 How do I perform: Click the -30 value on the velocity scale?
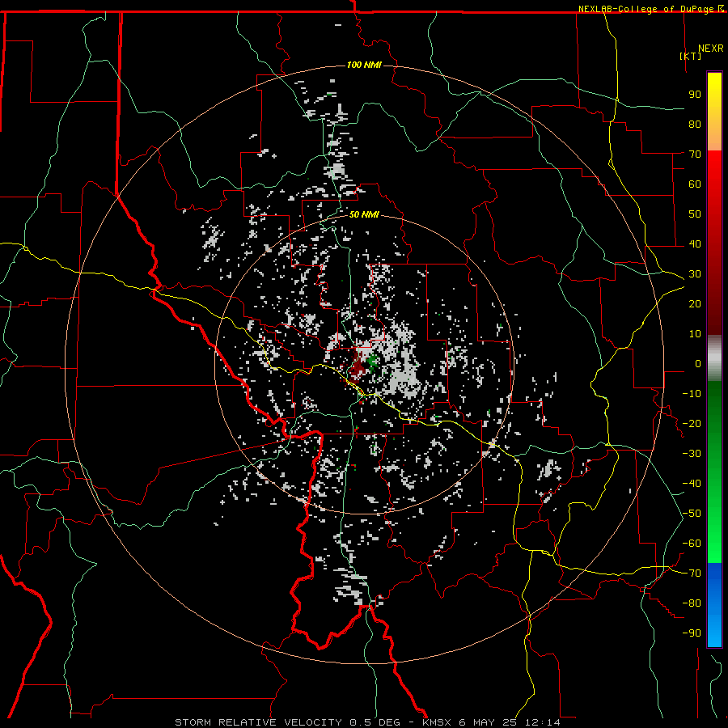coord(692,454)
